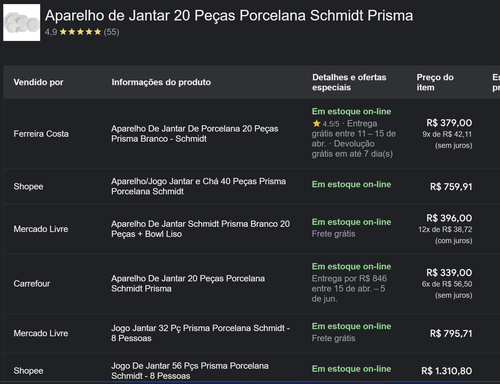Select 'Aparelho/Jogo Jantar e Chá 40 Peças' description

198,186
